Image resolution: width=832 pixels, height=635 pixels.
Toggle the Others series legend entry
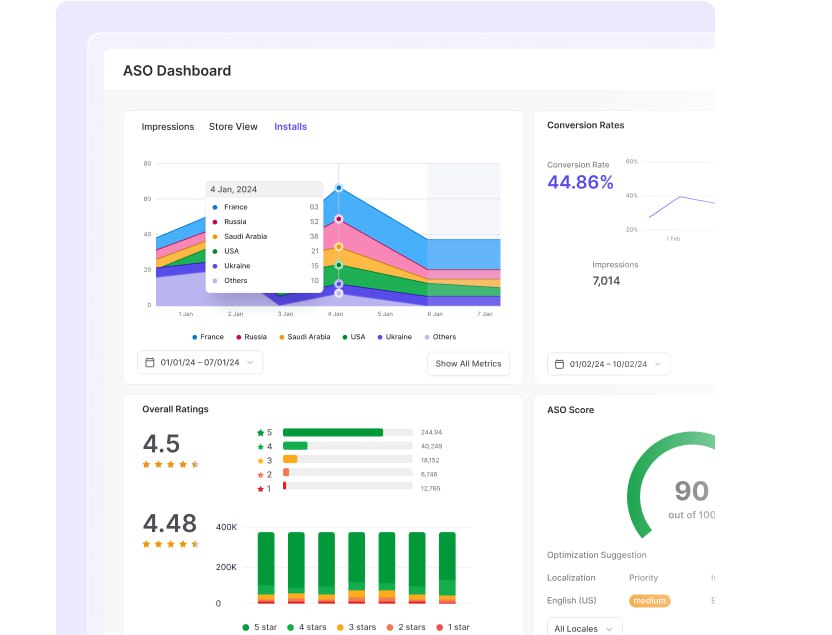tap(440, 337)
